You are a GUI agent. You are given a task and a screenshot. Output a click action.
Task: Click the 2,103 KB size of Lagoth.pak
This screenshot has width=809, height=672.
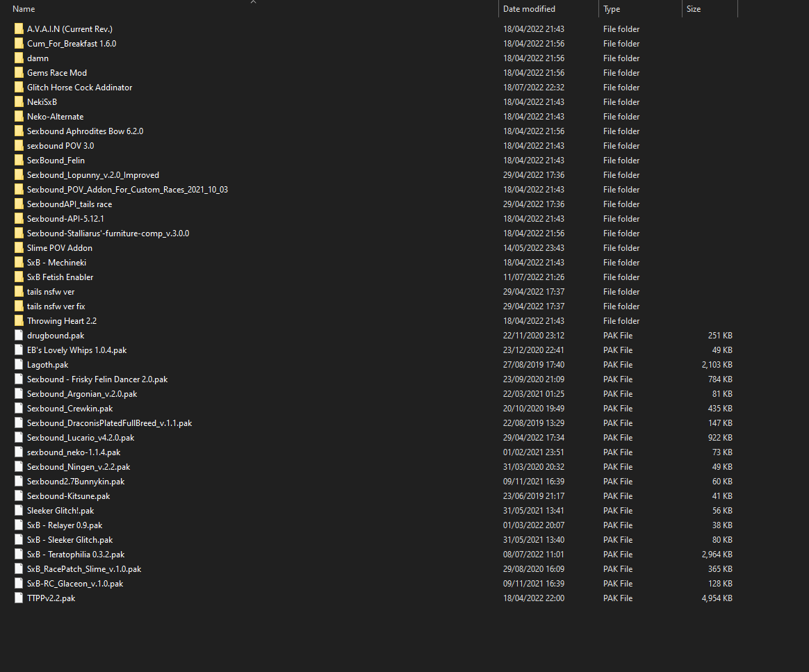717,365
